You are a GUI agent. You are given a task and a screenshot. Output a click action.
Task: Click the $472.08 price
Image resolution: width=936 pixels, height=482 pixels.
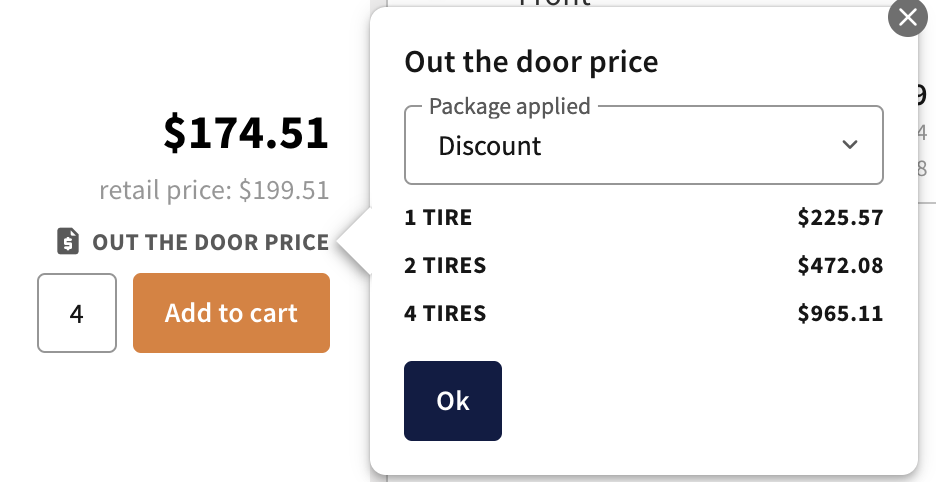coord(840,265)
